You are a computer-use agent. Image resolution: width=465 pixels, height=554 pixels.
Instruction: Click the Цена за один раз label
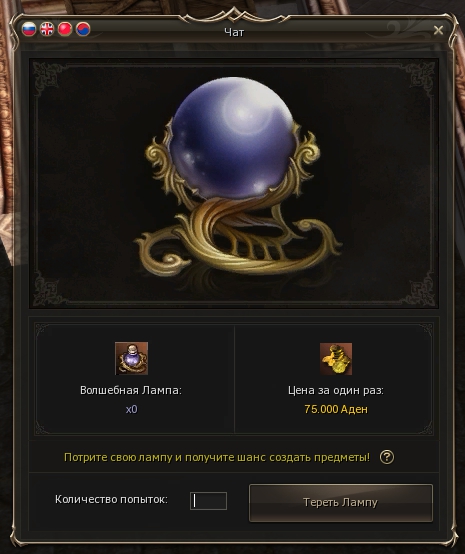pos(336,390)
